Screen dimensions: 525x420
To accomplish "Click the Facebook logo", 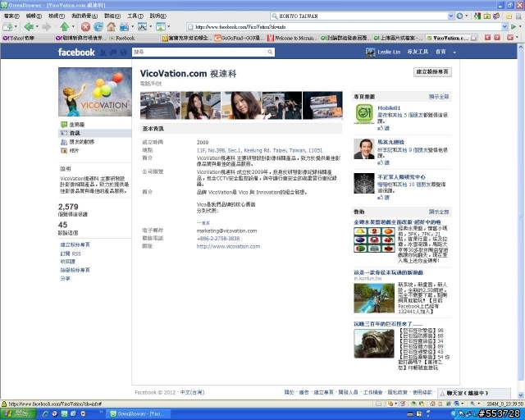I will [x=76, y=52].
